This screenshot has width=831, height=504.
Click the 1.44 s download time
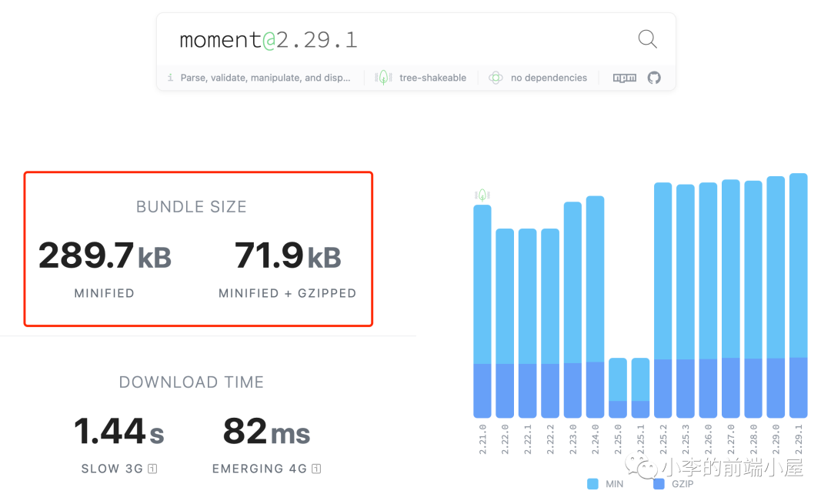point(118,431)
